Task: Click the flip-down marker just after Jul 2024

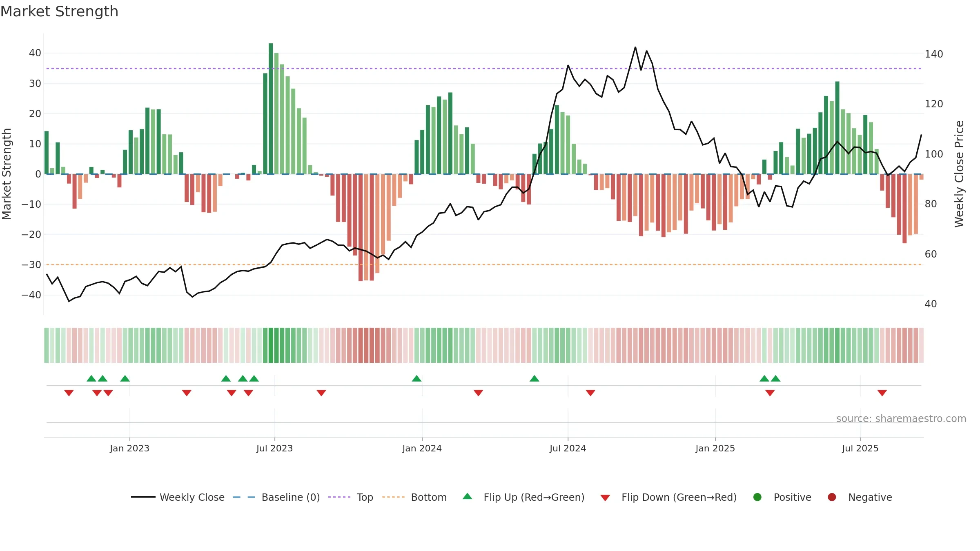Action: point(590,393)
